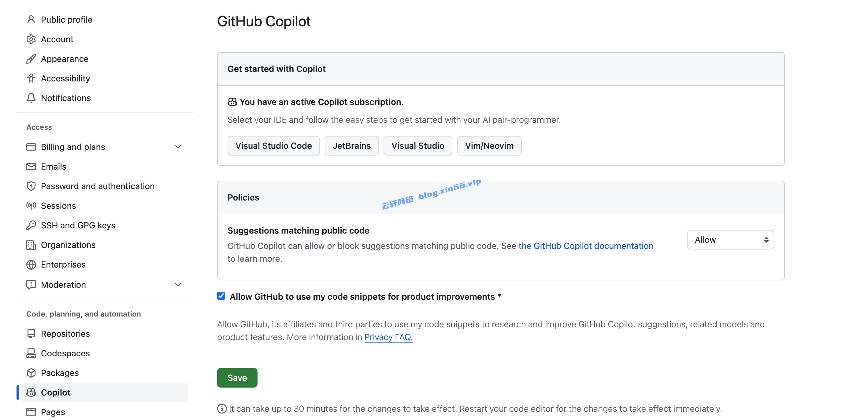The image size is (868, 420).
Task: Click the 'Access' sidebar section heading
Action: click(39, 127)
